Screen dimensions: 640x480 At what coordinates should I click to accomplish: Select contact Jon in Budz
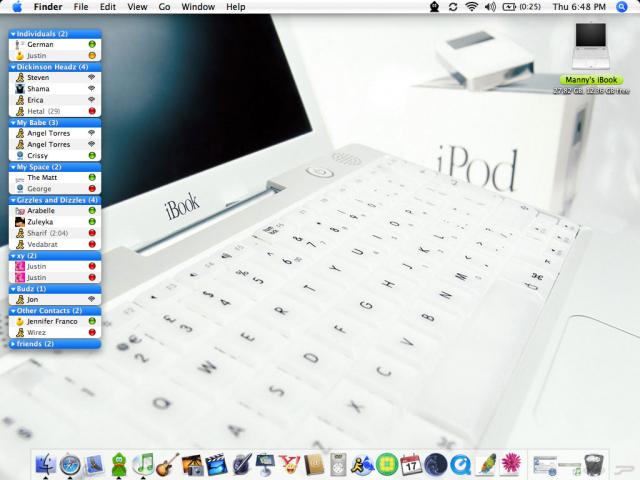55,300
